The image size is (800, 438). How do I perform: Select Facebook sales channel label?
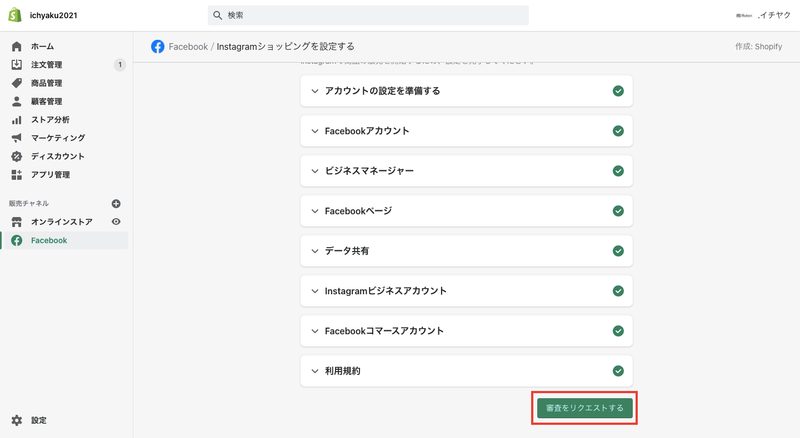point(49,240)
